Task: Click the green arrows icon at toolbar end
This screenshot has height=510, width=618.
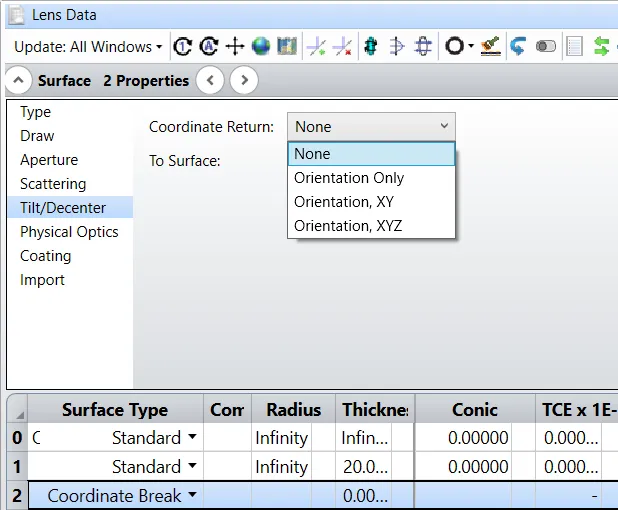Action: click(x=601, y=47)
